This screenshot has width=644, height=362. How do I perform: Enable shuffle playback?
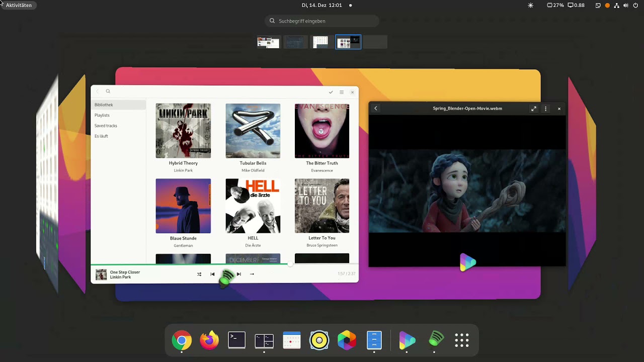[x=199, y=274]
